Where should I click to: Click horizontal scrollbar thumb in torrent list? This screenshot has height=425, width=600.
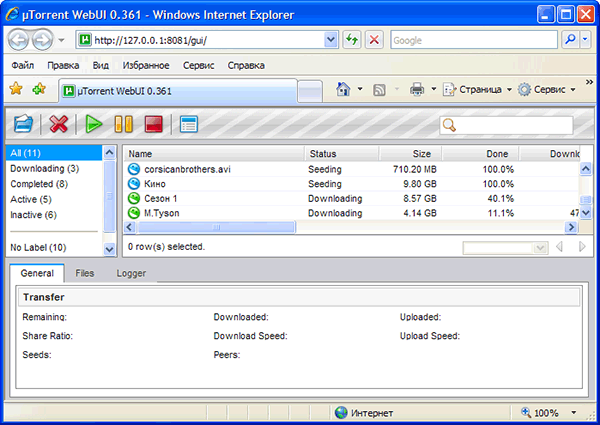pyautogui.click(x=216, y=227)
